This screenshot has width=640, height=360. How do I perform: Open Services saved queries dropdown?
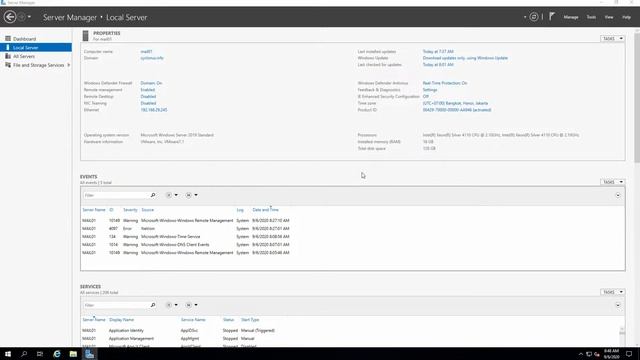click(191, 305)
